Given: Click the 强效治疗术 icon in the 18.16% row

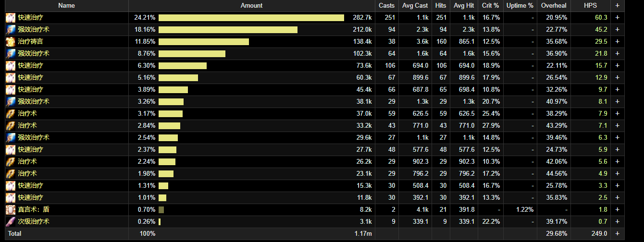Looking at the screenshot, I should 10,30.
